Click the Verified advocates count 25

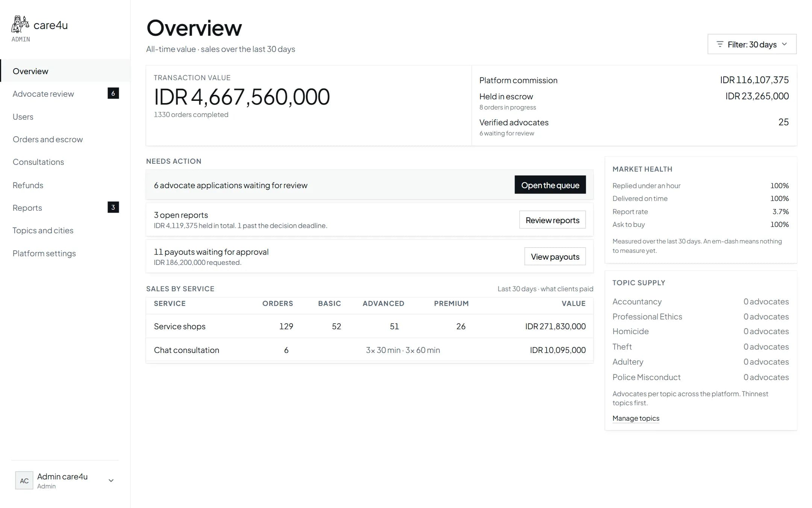(783, 122)
